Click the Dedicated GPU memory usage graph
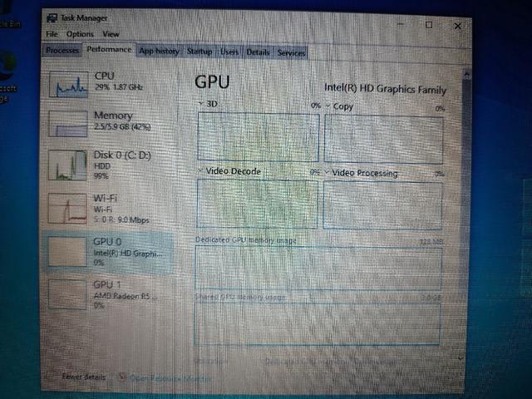This screenshot has width=532, height=399. pyautogui.click(x=318, y=268)
